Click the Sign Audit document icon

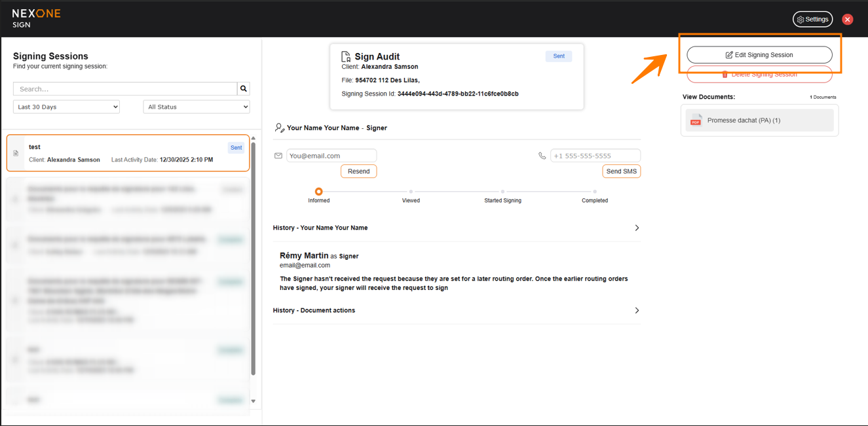pos(346,57)
